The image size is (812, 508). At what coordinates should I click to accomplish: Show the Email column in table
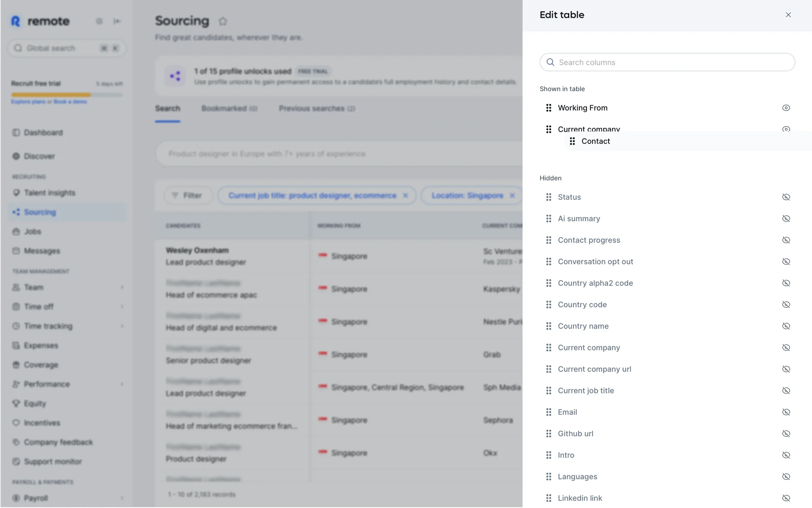(x=786, y=412)
